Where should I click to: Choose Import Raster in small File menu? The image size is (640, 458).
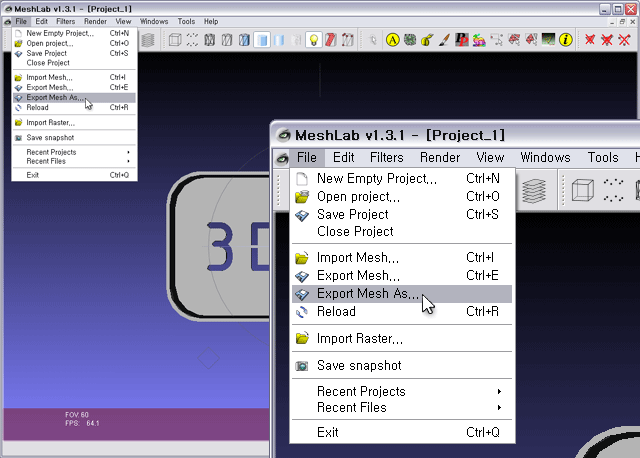[x=74, y=122]
